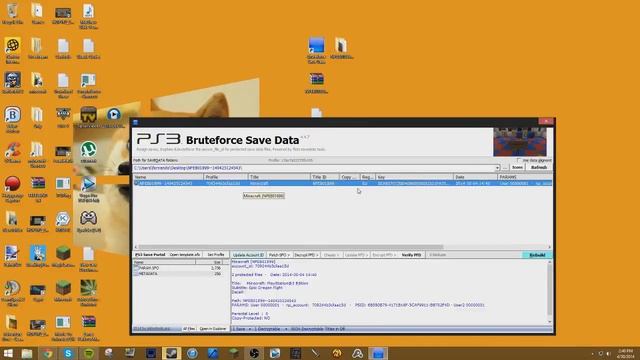Click the Set Profile button

click(216, 255)
